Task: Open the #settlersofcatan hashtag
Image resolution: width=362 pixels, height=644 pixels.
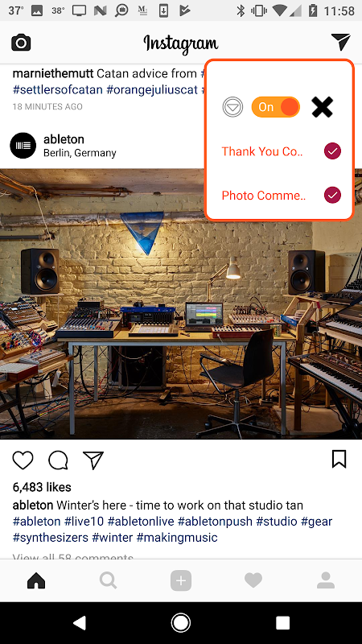Action: click(57, 89)
